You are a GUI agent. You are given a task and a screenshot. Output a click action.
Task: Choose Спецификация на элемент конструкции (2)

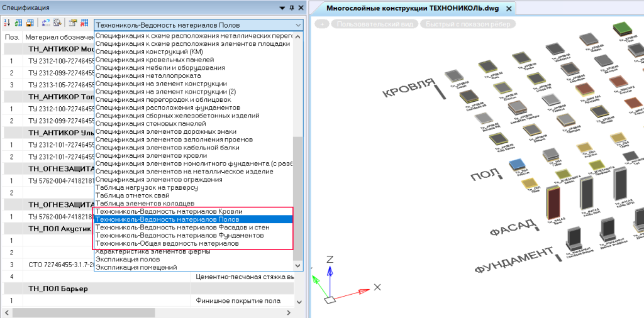point(194,92)
